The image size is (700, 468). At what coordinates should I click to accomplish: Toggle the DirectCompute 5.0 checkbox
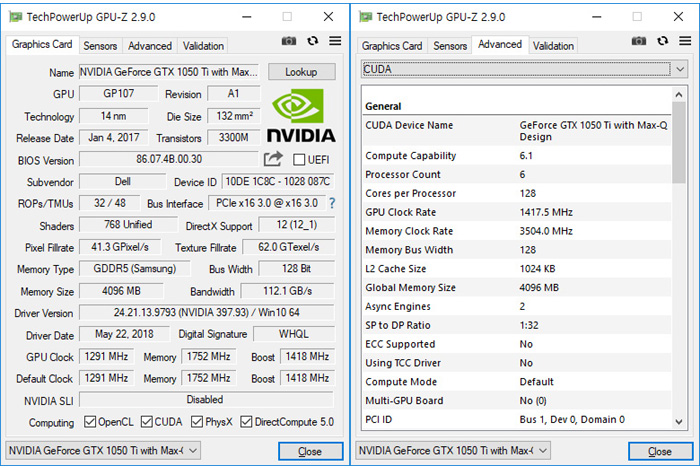(x=246, y=422)
